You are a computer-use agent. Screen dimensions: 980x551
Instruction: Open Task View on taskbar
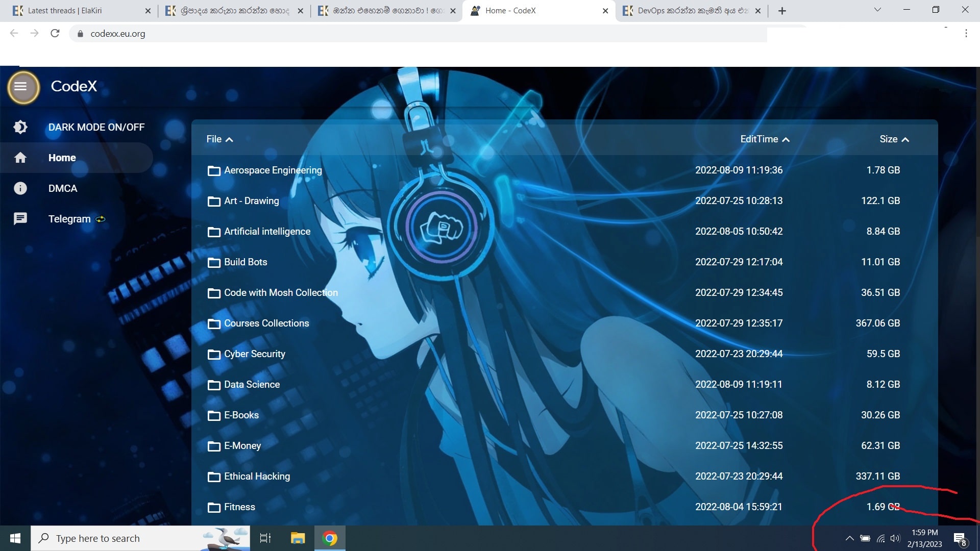(265, 538)
